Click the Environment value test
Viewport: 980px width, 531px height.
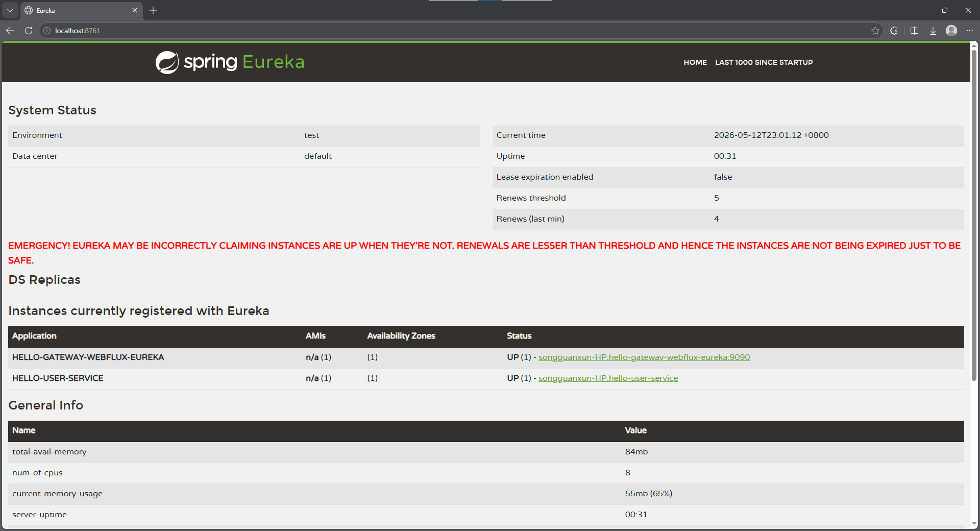point(312,135)
